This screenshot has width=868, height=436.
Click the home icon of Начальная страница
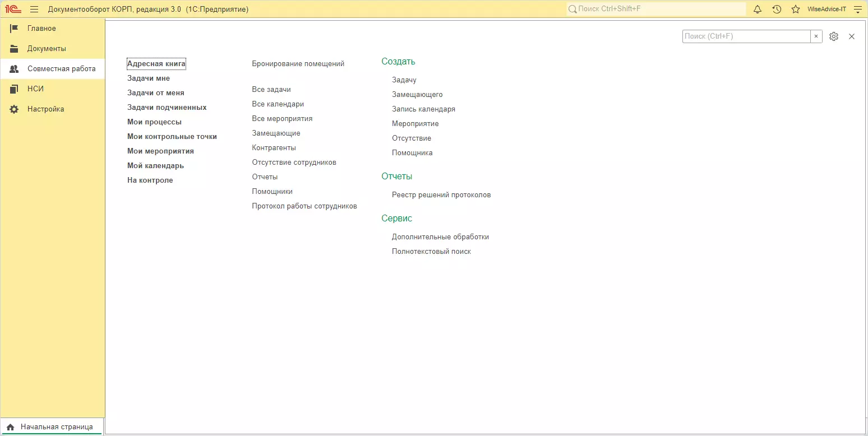point(10,427)
